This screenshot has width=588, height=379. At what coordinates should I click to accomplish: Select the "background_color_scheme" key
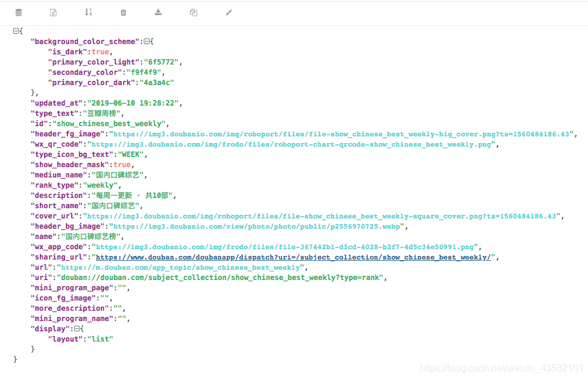coord(85,41)
